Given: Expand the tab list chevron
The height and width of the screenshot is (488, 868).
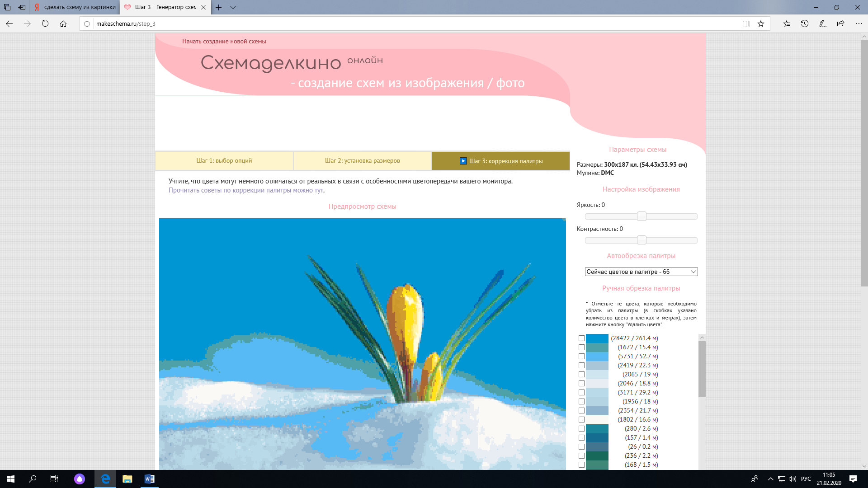Looking at the screenshot, I should pos(233,7).
